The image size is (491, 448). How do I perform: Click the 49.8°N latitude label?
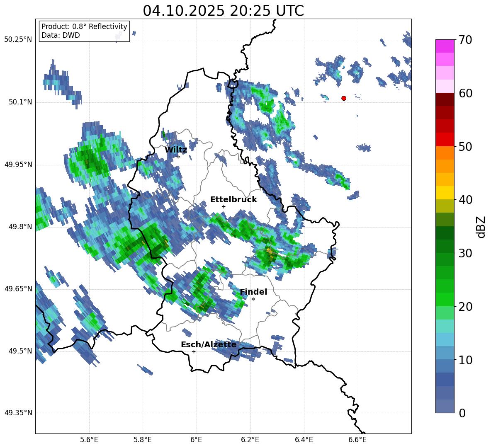point(20,227)
